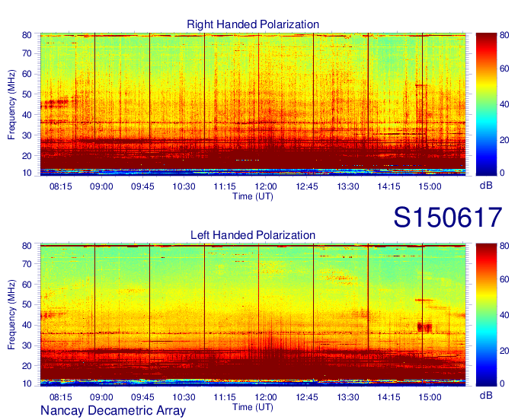
Task: Click the 11:15 tick label on lower time axis
Action: point(225,397)
